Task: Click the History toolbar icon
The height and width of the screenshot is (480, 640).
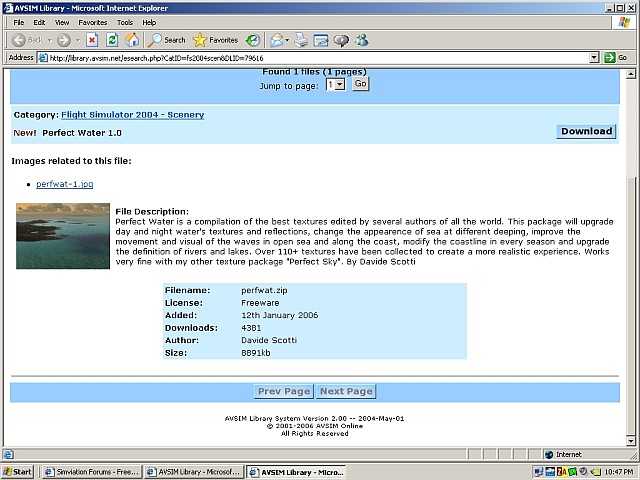Action: point(253,40)
